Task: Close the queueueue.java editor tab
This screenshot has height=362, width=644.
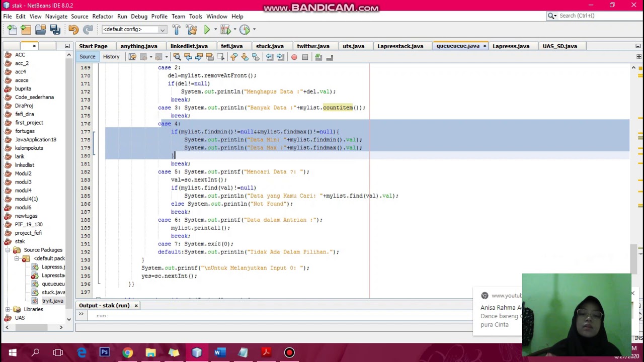Action: [485, 46]
